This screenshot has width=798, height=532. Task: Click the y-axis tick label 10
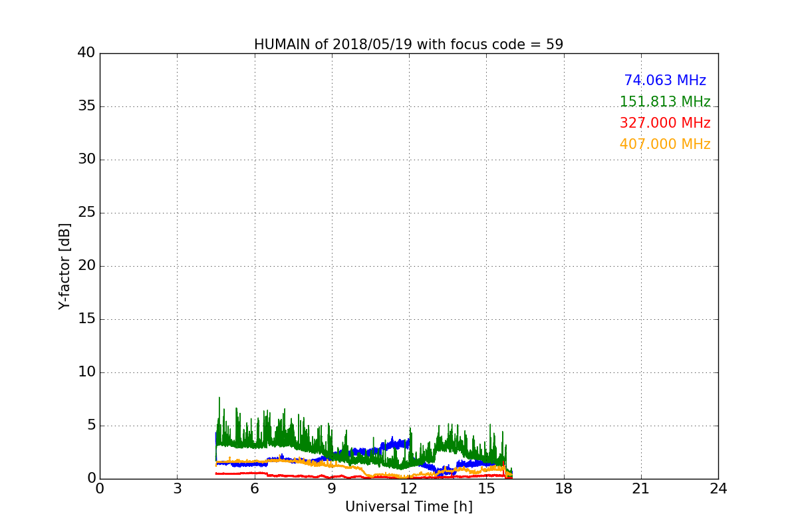click(x=86, y=372)
